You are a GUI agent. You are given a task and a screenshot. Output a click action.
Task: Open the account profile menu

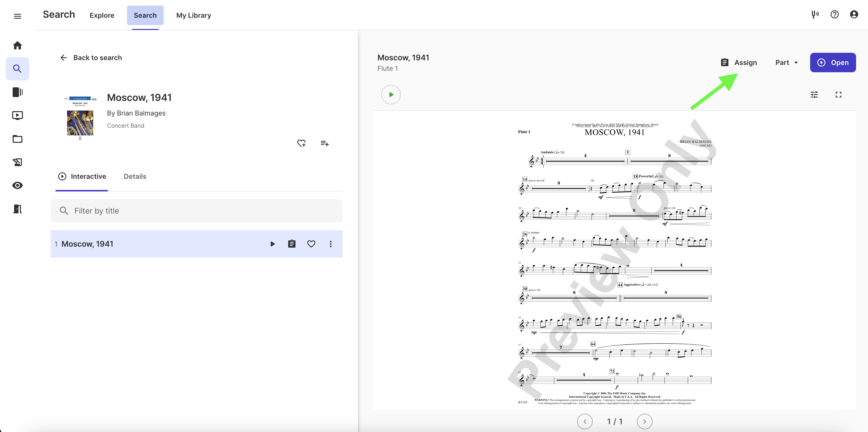[x=854, y=15]
